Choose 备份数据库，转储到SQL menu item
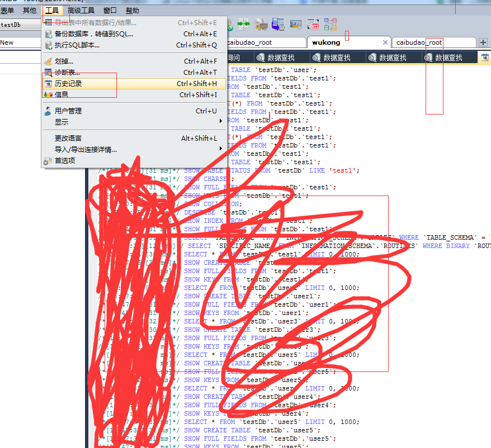The image size is (491, 448). coord(134,34)
